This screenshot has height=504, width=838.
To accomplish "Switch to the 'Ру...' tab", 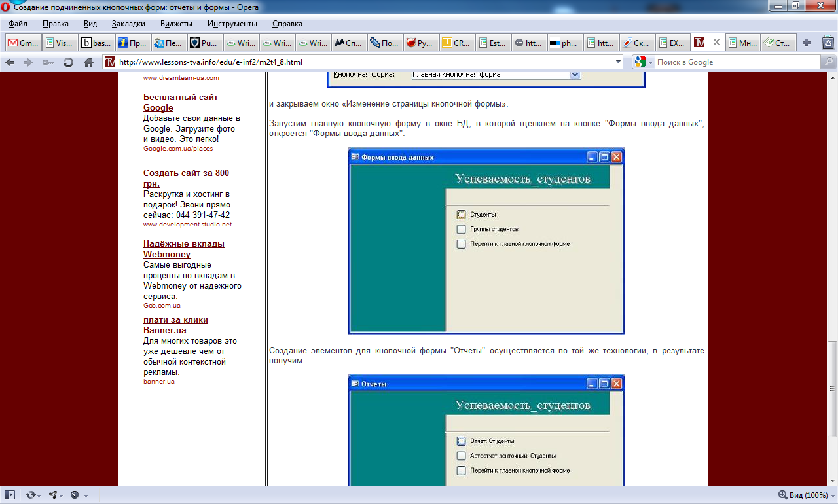I will pos(421,43).
